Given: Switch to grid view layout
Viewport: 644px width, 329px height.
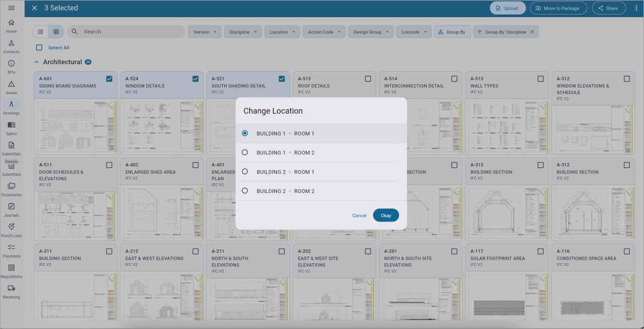Looking at the screenshot, I should tap(56, 32).
